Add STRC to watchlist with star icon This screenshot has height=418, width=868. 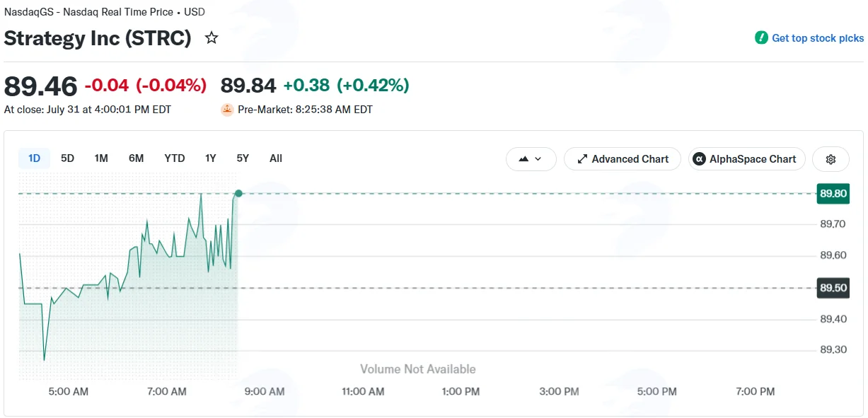(x=212, y=38)
